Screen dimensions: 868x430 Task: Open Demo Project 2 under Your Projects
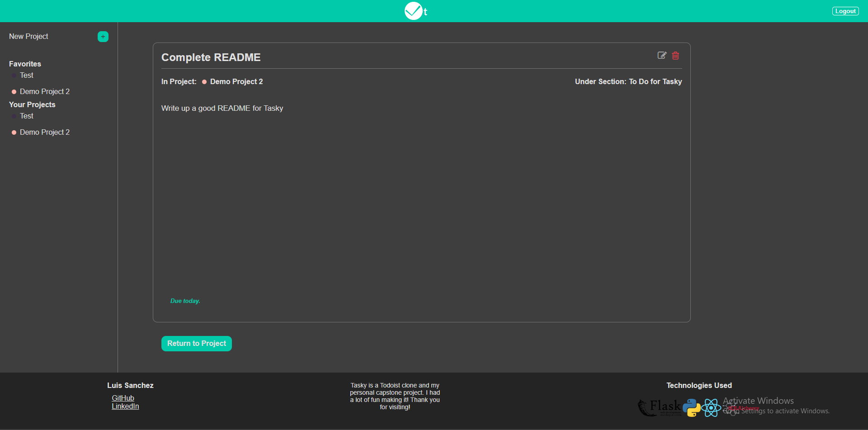[x=45, y=132]
